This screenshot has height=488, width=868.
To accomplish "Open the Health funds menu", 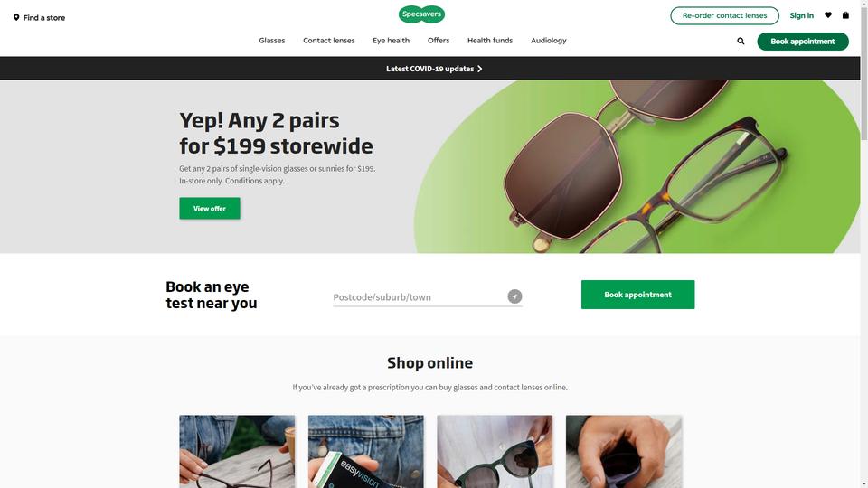I will 490,41.
